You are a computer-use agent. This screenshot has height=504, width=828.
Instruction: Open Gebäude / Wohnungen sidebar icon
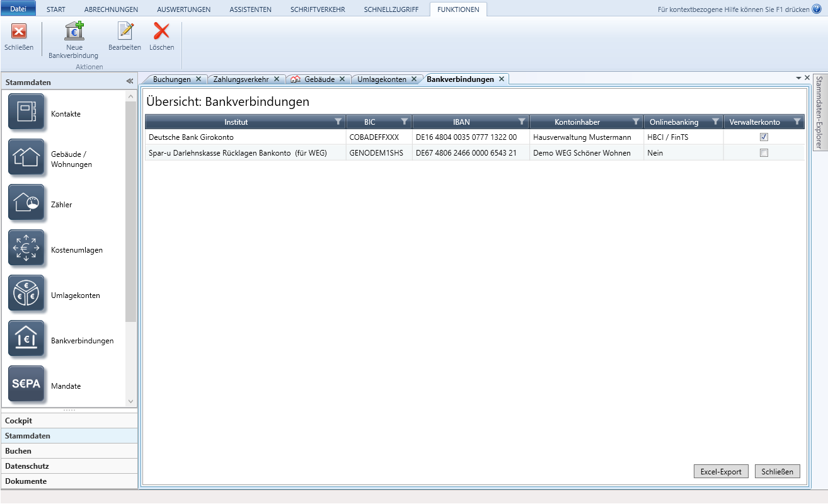click(26, 157)
